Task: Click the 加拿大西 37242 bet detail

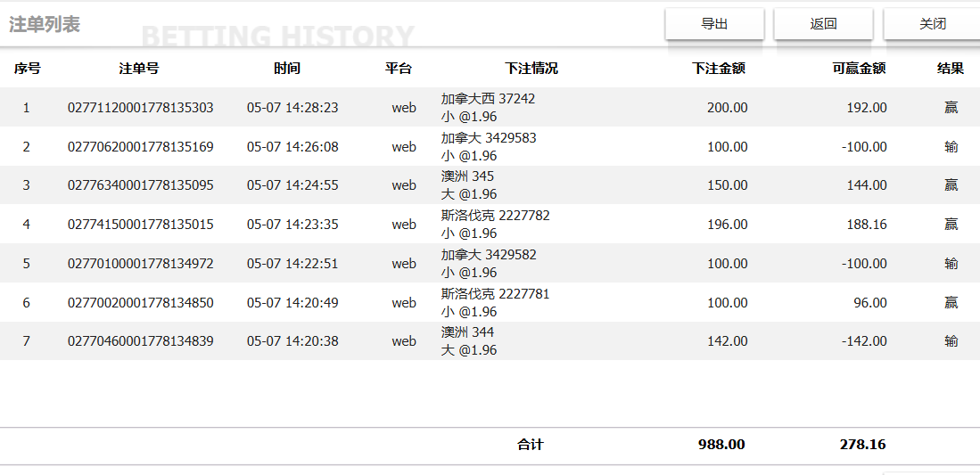Action: tap(488, 99)
